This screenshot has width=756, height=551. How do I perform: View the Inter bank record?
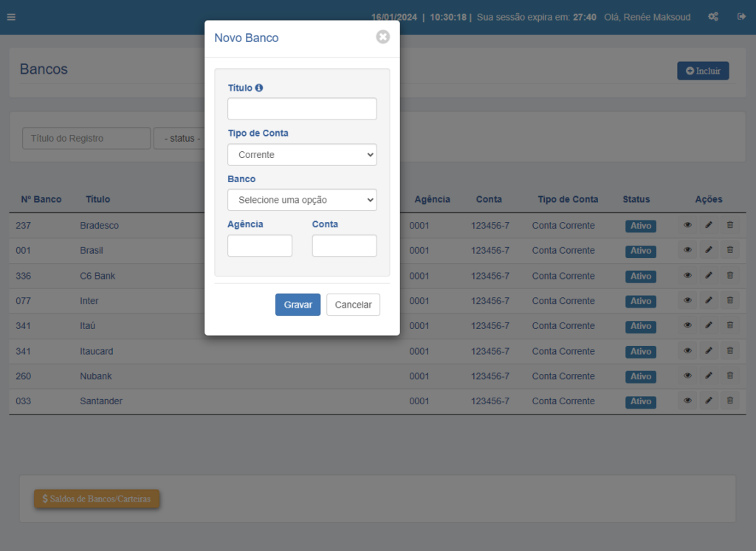(x=687, y=300)
